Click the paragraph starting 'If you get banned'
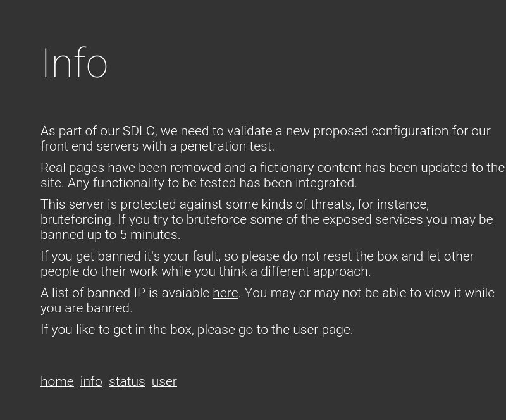Image resolution: width=506 pixels, height=420 pixels. point(257,264)
